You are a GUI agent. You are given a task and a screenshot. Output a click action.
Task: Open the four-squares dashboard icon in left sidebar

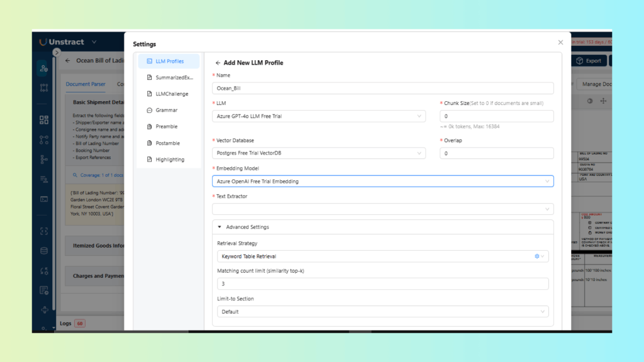[43, 119]
